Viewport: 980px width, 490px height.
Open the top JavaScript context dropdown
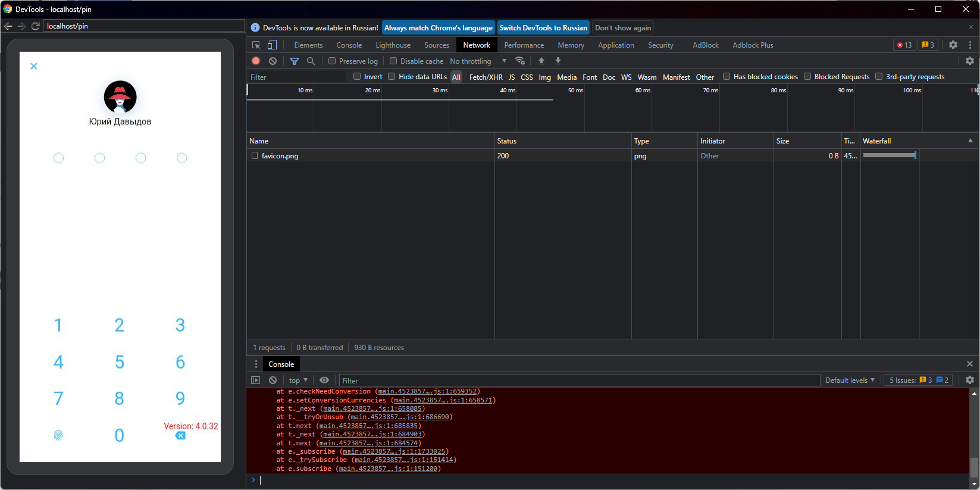(298, 380)
